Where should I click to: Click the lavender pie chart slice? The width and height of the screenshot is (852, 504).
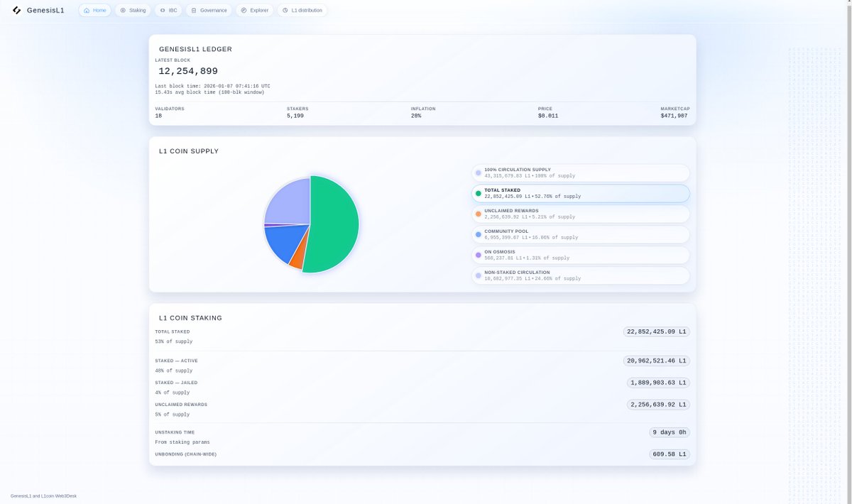[288, 202]
